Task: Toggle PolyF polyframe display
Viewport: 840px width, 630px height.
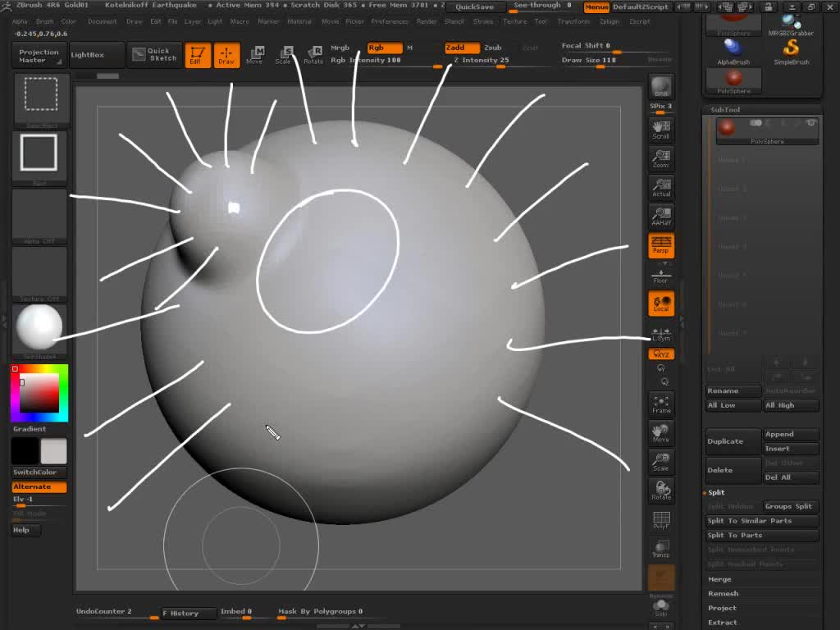Action: 661,519
